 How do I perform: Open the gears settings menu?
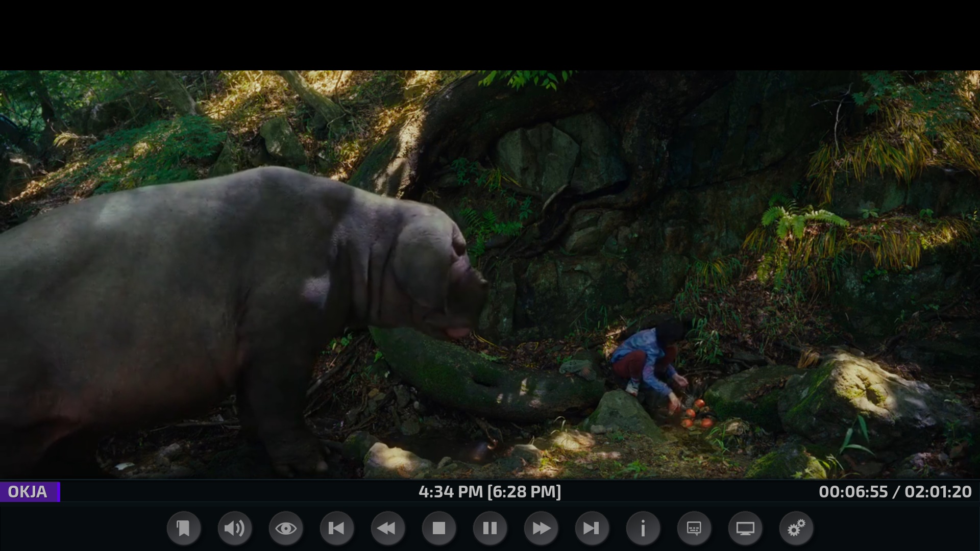[796, 528]
